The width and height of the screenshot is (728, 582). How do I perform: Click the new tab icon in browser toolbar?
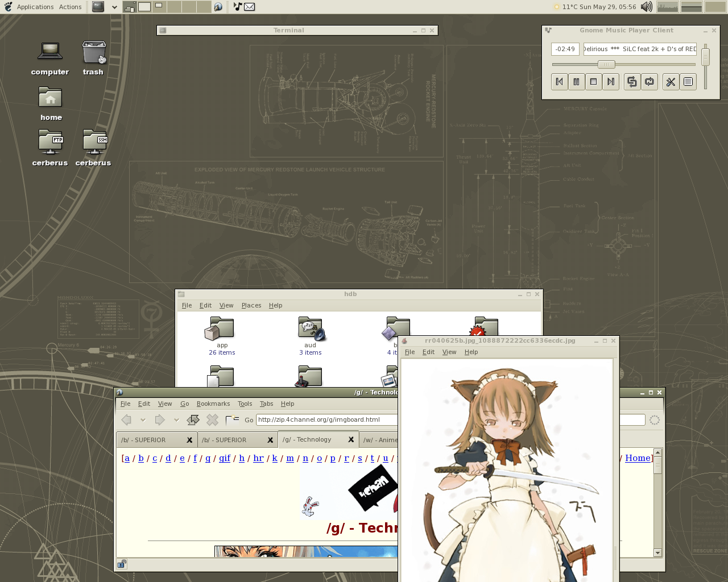tap(232, 419)
